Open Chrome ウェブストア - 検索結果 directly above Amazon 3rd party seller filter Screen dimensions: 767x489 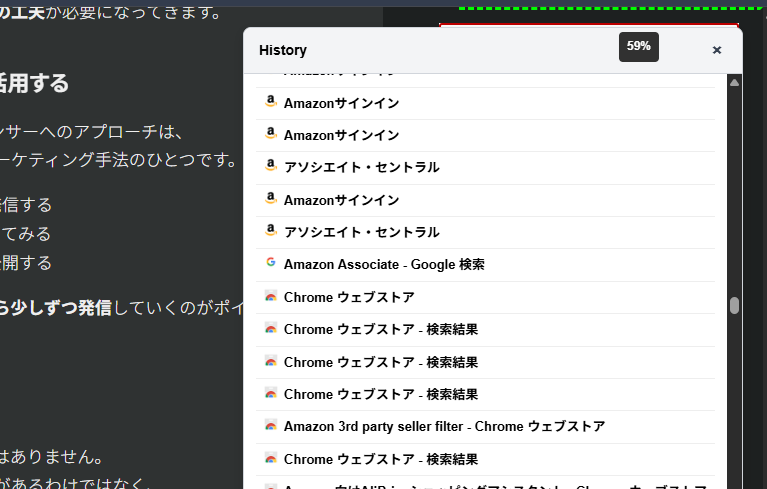pyautogui.click(x=485, y=395)
